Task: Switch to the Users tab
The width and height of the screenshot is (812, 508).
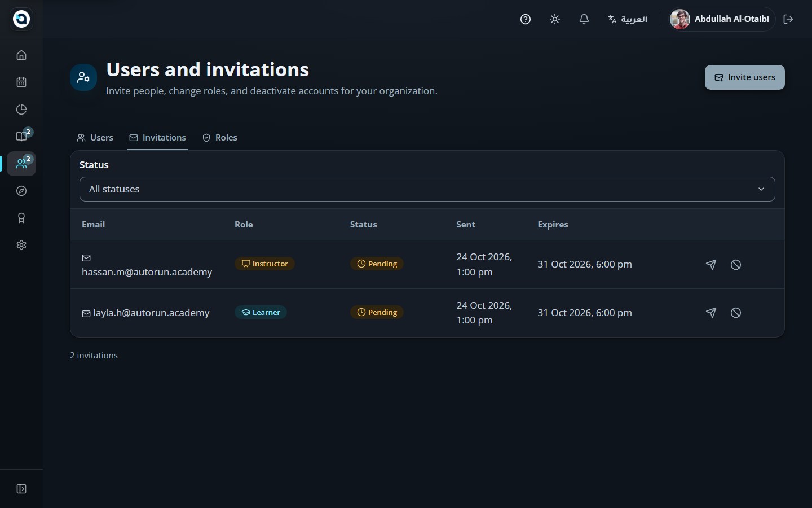Action: (95, 138)
